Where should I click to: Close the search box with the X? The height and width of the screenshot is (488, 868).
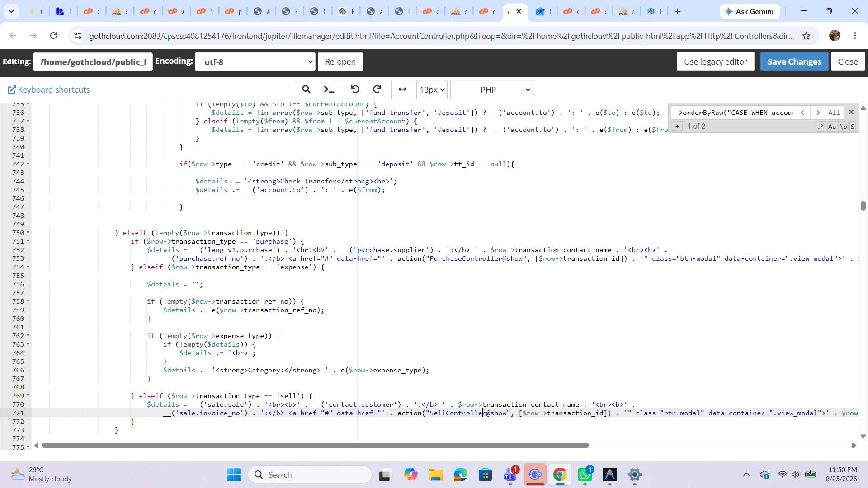pyautogui.click(x=851, y=112)
